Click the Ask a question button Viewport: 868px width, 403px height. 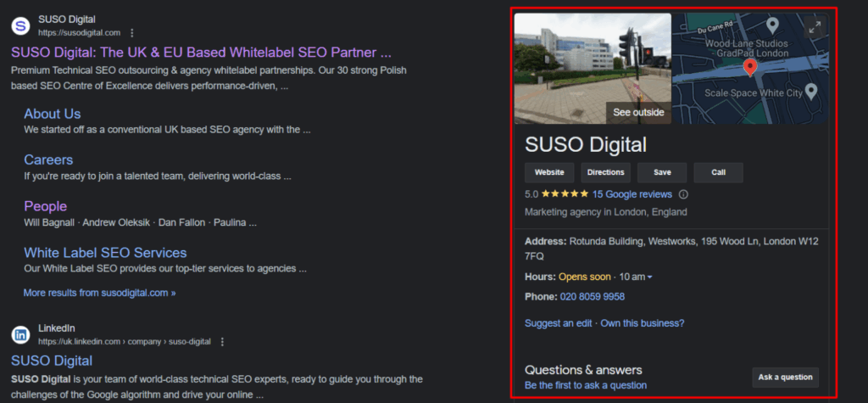point(786,377)
